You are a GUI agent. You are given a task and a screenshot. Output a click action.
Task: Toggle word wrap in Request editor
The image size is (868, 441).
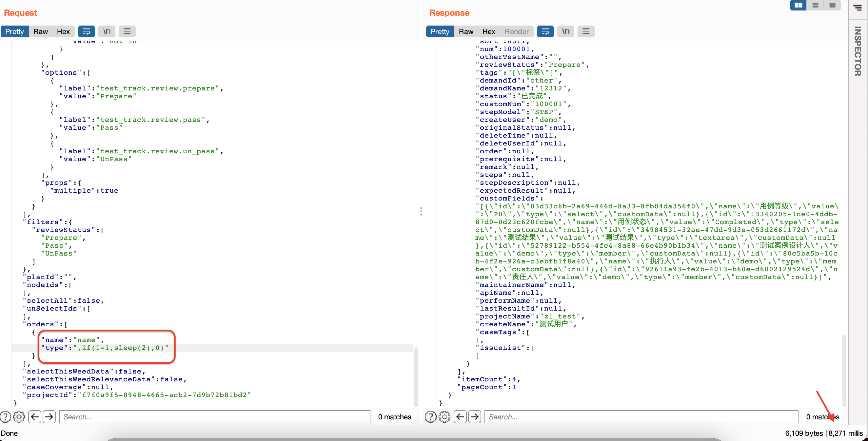click(86, 31)
